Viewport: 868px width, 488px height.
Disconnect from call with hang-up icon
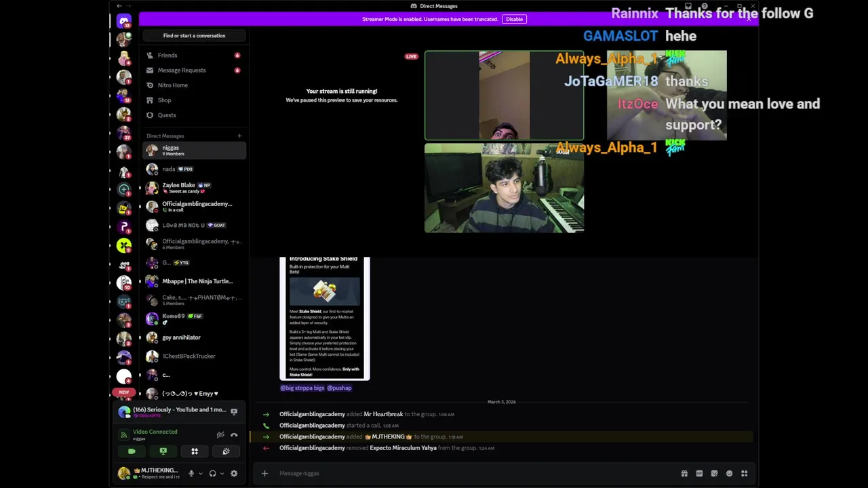(234, 435)
